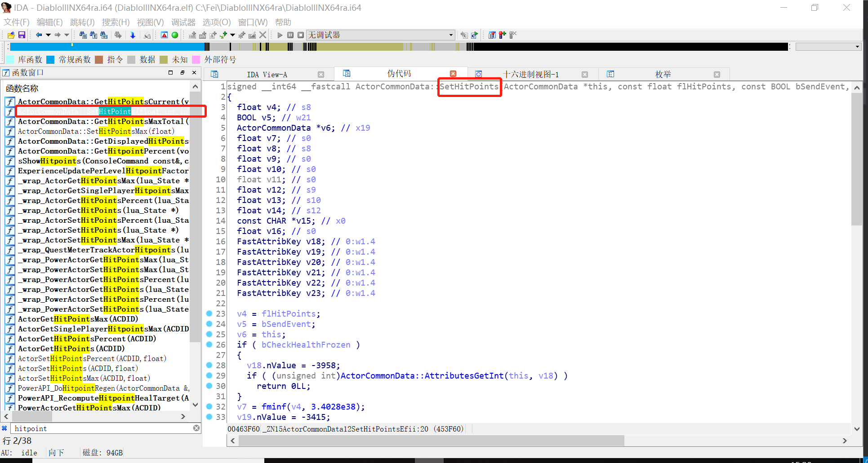This screenshot has width=868, height=463.
Task: Click the green plus toolbar icon
Action: click(223, 35)
